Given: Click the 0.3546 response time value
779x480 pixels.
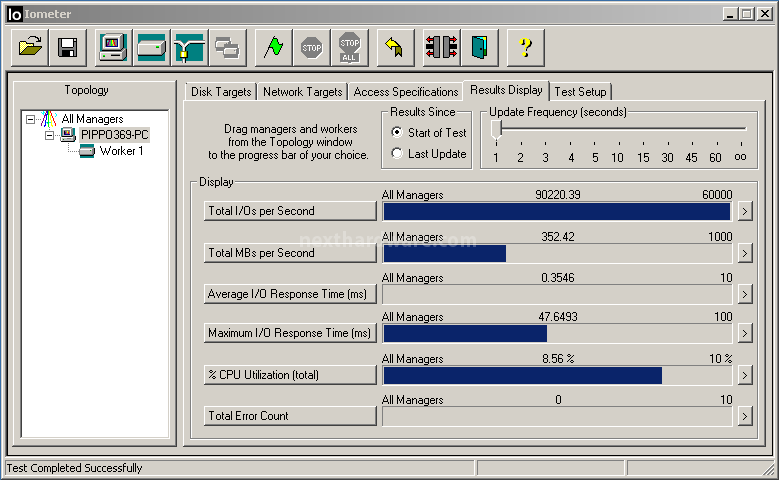Looking at the screenshot, I should (x=557, y=278).
